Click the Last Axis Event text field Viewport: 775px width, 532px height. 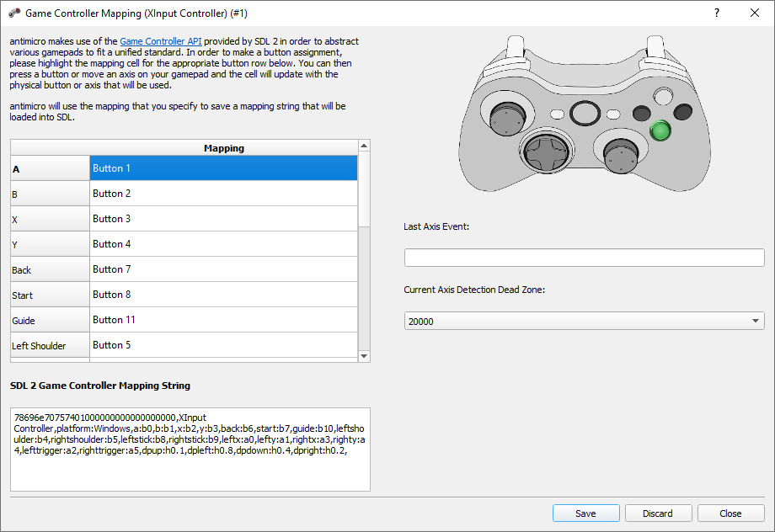(584, 258)
